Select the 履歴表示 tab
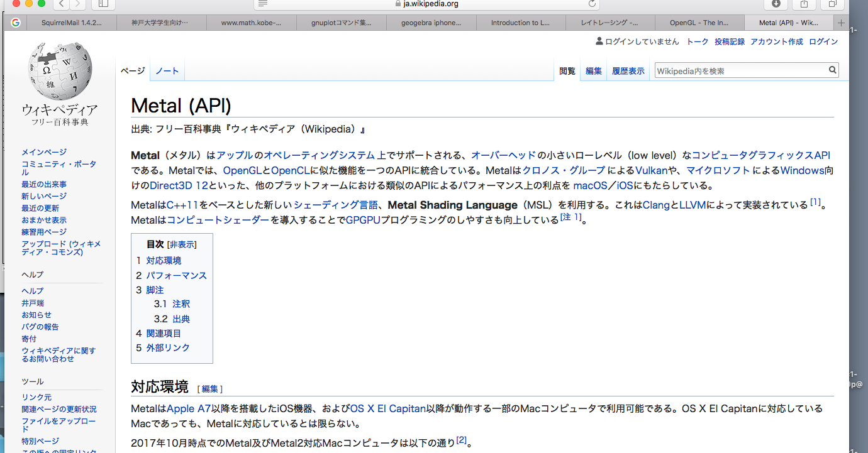This screenshot has height=453, width=868. pyautogui.click(x=628, y=71)
